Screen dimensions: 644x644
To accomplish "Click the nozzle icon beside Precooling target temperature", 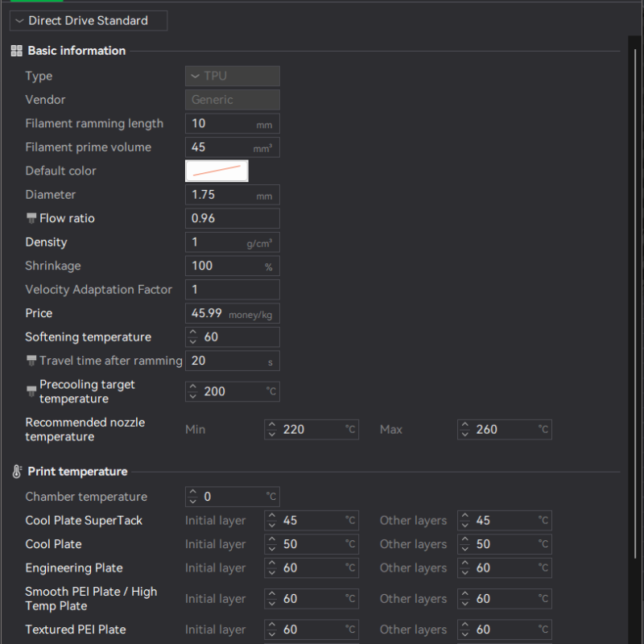I will click(x=31, y=391).
